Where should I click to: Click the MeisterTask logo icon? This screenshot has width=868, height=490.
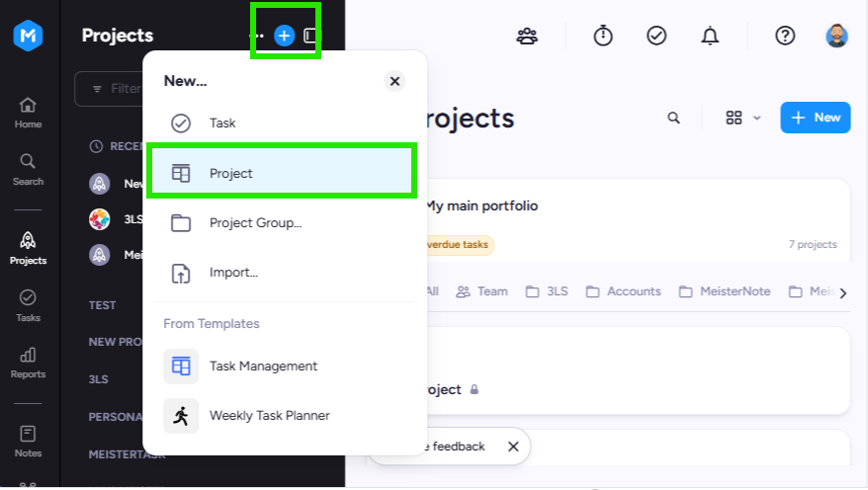[x=28, y=36]
